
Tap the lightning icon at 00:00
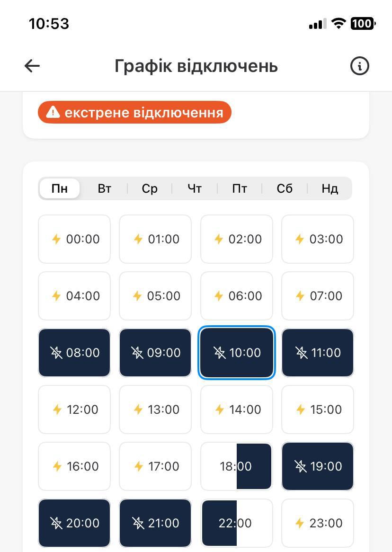tap(56, 239)
